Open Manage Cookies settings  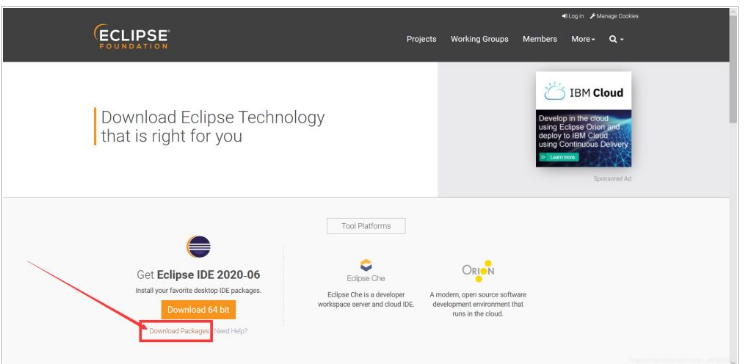click(614, 16)
